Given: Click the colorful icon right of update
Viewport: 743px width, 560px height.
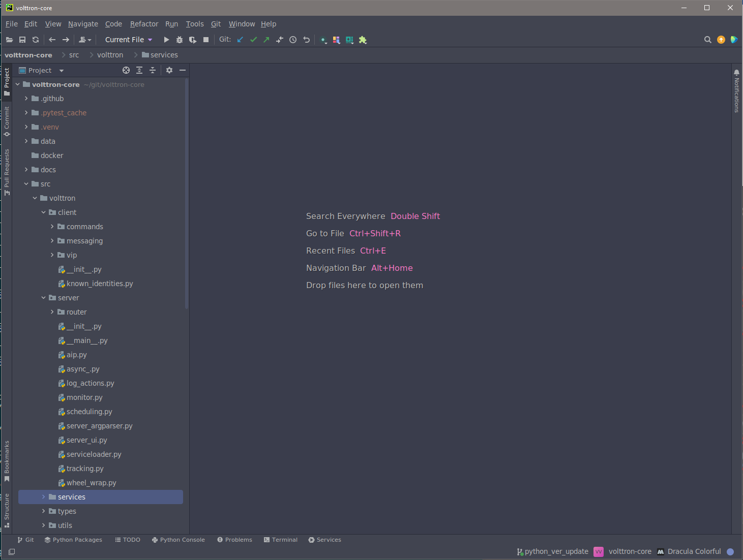Looking at the screenshot, I should (x=734, y=40).
